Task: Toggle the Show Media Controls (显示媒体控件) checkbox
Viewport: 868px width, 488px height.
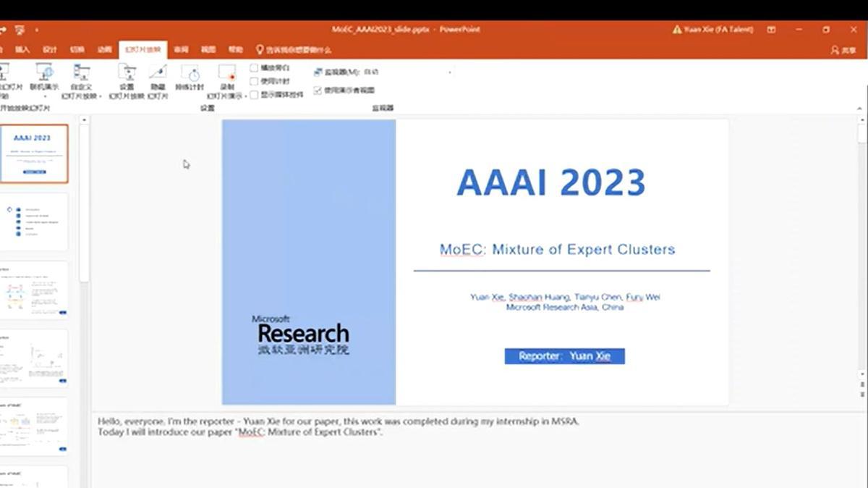Action: [254, 95]
